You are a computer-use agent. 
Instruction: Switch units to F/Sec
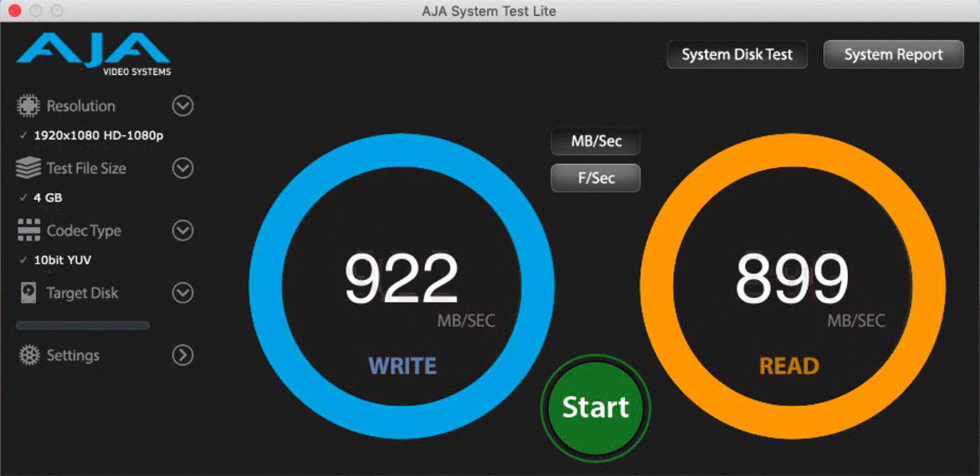pos(596,178)
